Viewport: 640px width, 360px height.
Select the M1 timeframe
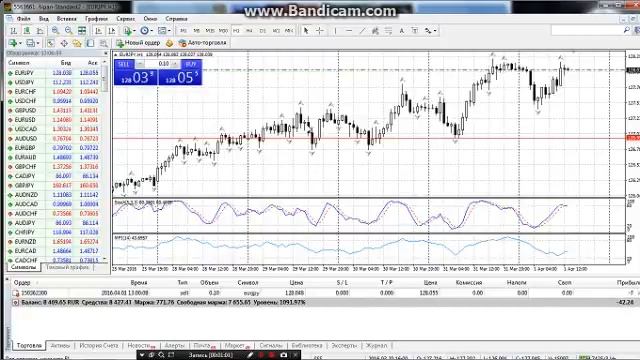[x=183, y=31]
